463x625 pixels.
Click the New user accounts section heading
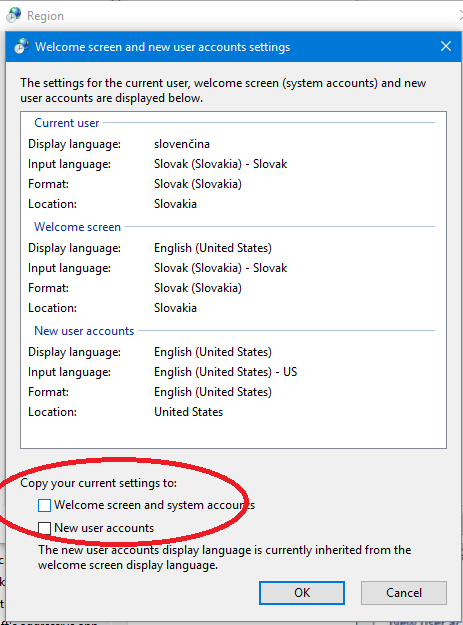pos(84,331)
